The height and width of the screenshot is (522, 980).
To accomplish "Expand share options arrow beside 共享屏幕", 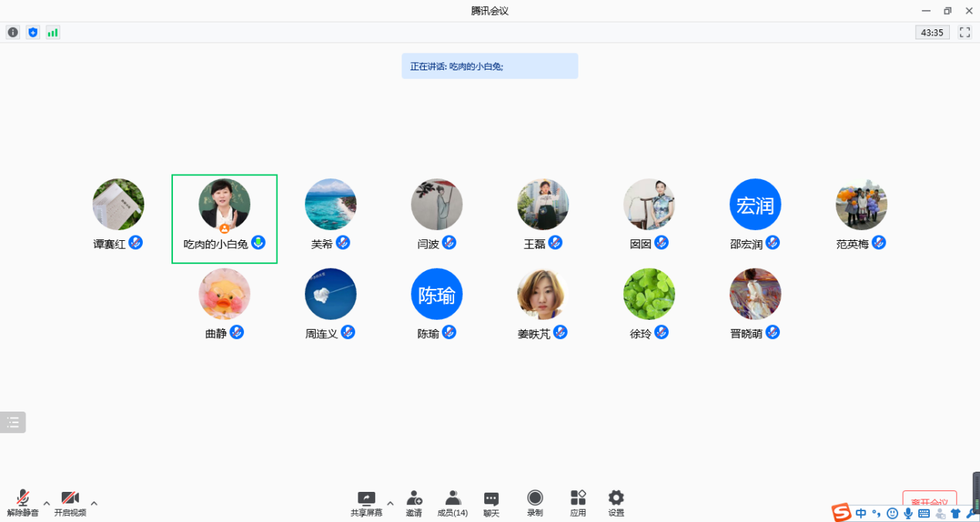I will pos(390,503).
